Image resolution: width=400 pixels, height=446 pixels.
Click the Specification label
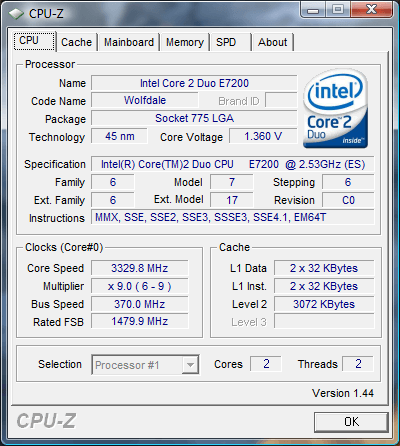click(x=55, y=164)
